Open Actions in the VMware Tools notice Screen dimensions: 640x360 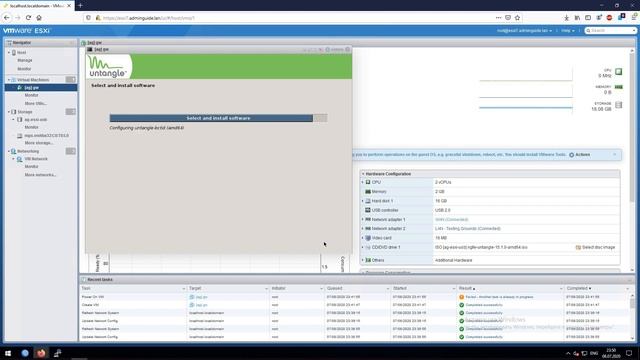point(580,155)
